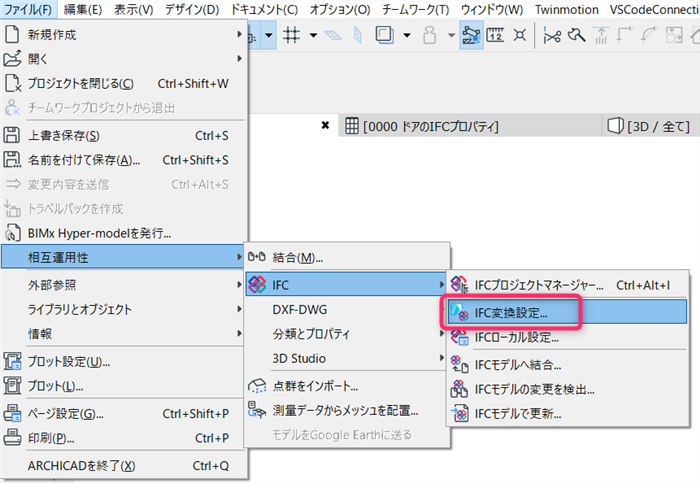
Task: Click the trace reference square icon
Action: [384, 34]
